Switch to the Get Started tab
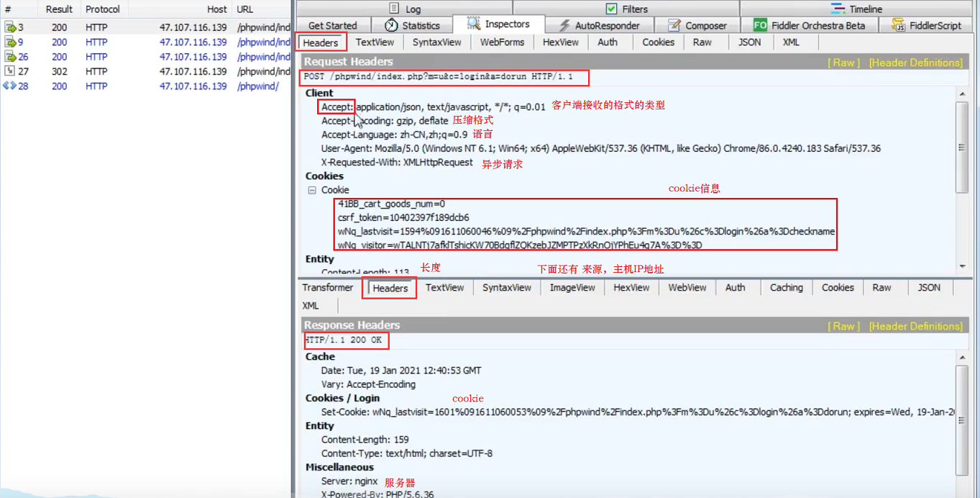Image resolution: width=980 pixels, height=498 pixels. 332,25
